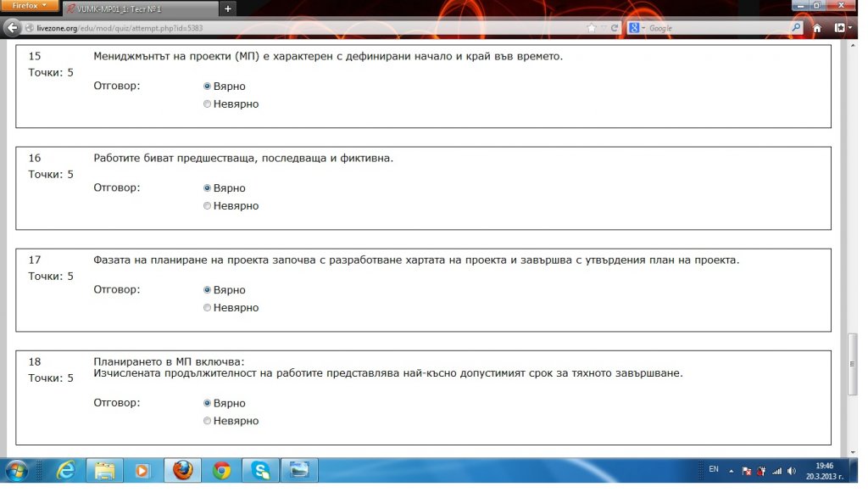Select the VUMK-MP01_1 Тест №1 tab
This screenshot has height=498, width=868.
[140, 8]
